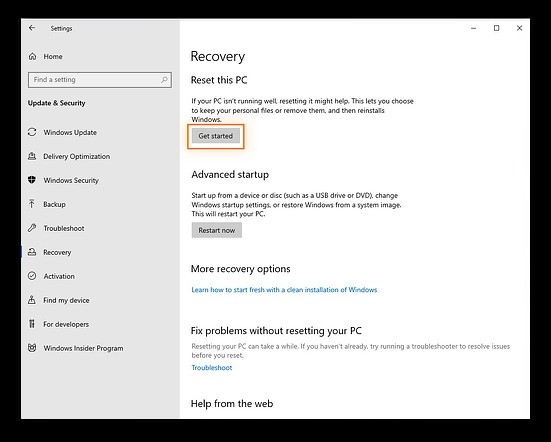This screenshot has width=551, height=442.
Task: Click the Get started button
Action: coord(216,136)
